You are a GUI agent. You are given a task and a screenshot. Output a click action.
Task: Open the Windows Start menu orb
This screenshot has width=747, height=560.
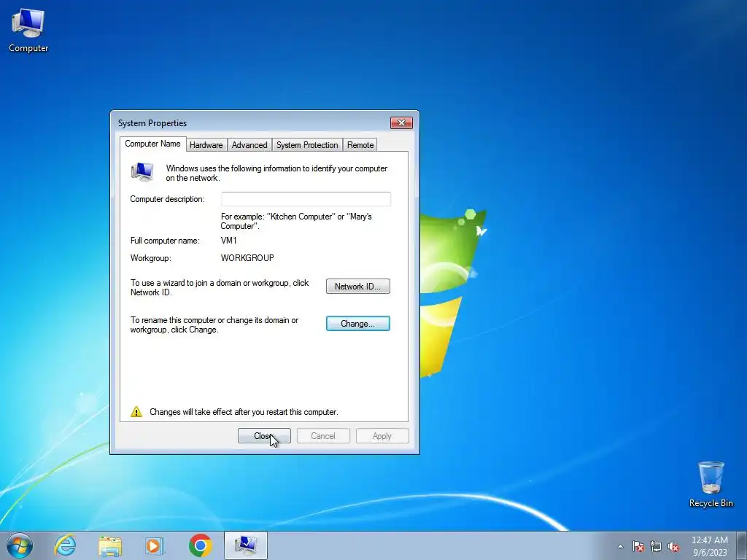(x=20, y=545)
